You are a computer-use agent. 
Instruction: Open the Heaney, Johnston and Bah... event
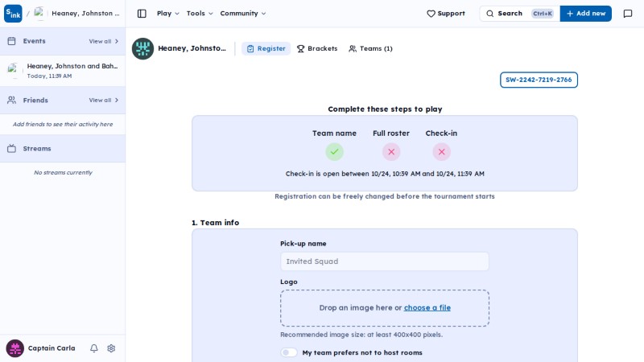click(63, 71)
